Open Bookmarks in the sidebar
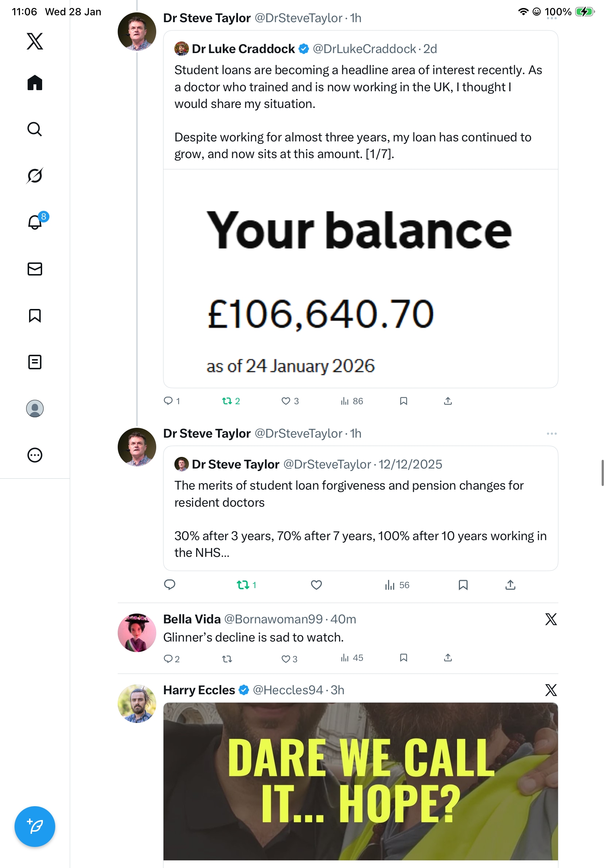The width and height of the screenshot is (606, 868). (35, 316)
